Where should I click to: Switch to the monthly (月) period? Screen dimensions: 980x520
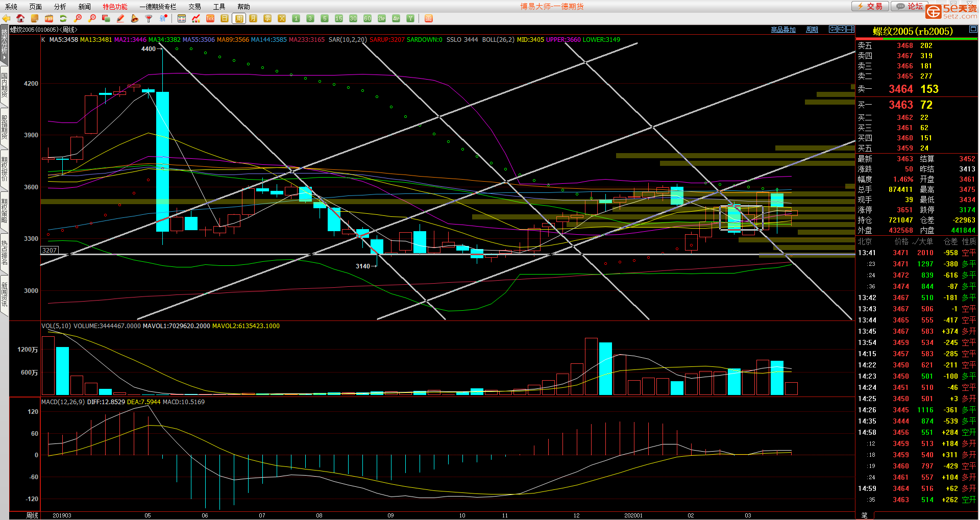pos(253,18)
